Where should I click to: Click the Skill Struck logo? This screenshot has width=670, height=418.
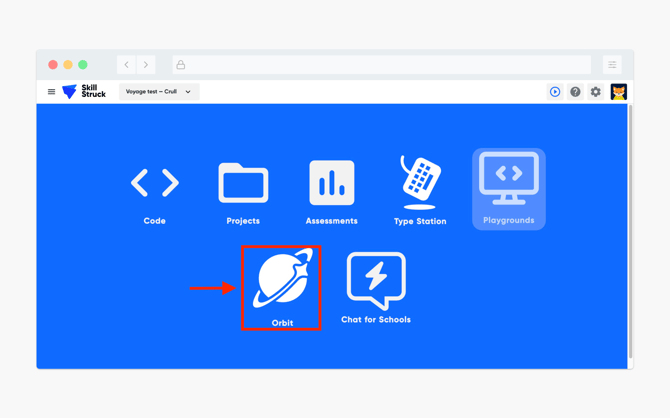tap(84, 91)
